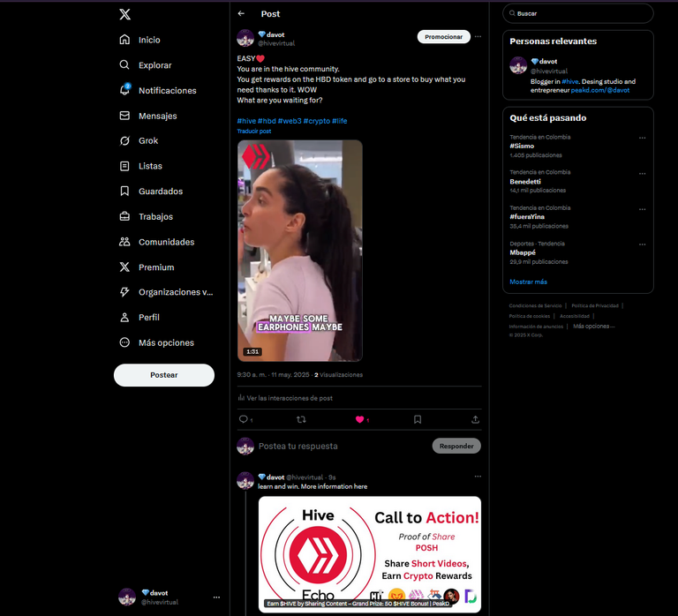Open options for #Sismo trend
Viewport: 678px width, 616px height.
643,138
